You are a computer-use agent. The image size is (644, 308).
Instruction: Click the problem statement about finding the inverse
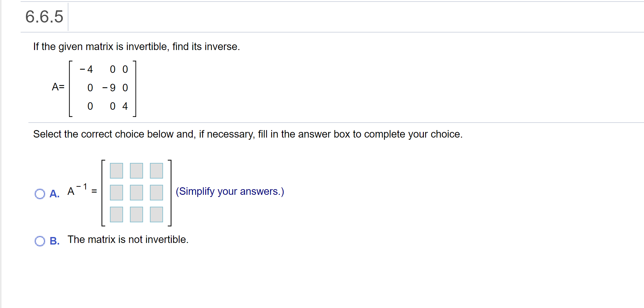tap(136, 46)
